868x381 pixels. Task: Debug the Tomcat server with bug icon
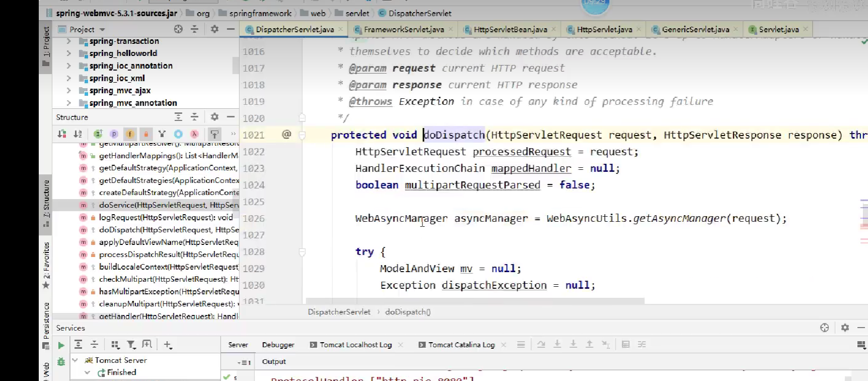click(61, 361)
